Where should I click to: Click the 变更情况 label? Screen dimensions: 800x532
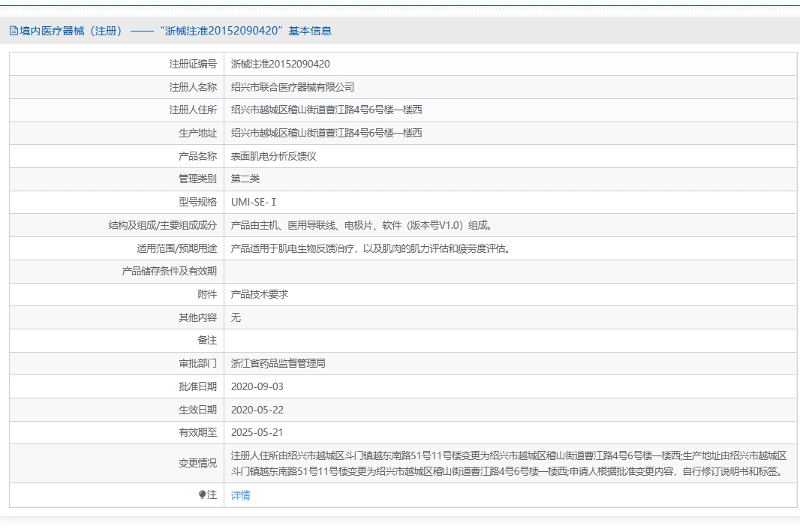[x=197, y=464]
